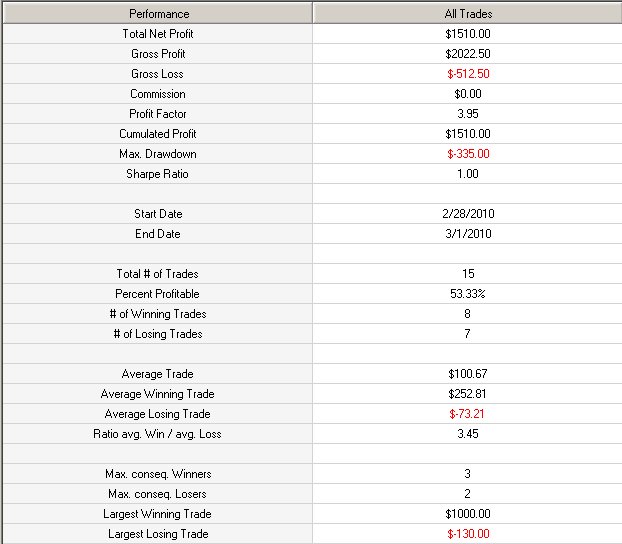
Task: Click the Performance column header
Action: tap(158, 13)
